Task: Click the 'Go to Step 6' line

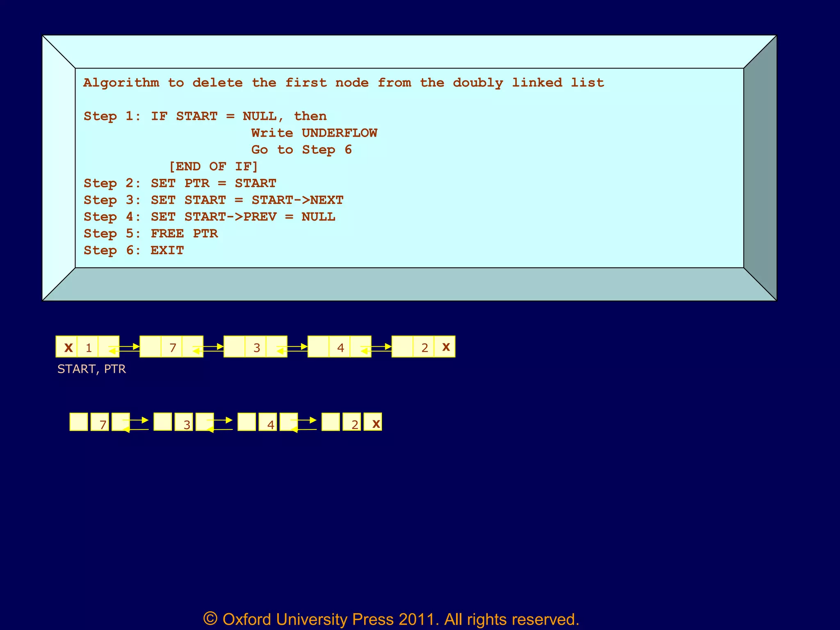Action: click(301, 150)
